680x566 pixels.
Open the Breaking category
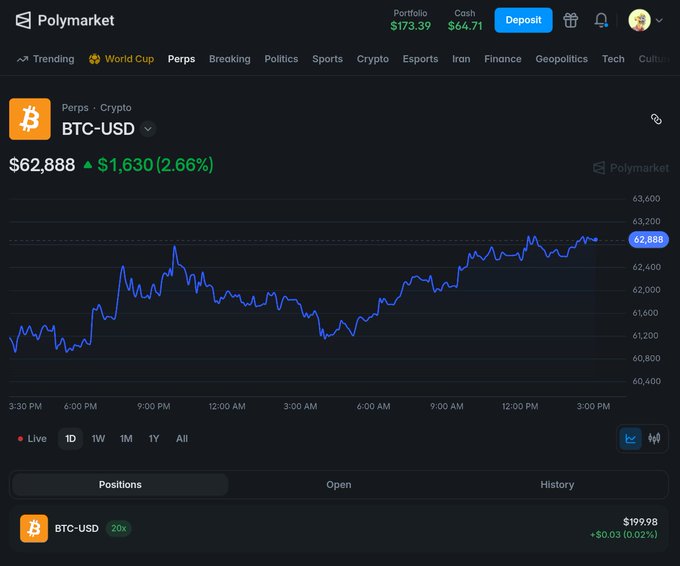[x=229, y=59]
